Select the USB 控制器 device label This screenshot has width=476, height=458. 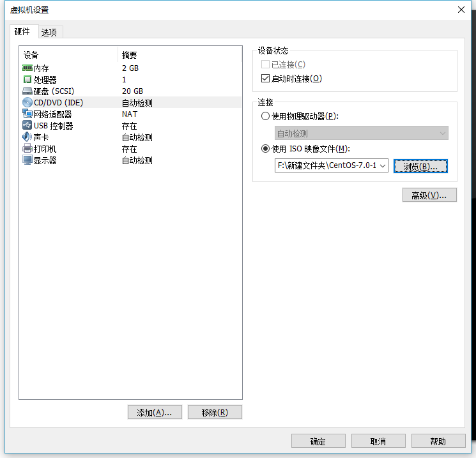(x=54, y=126)
